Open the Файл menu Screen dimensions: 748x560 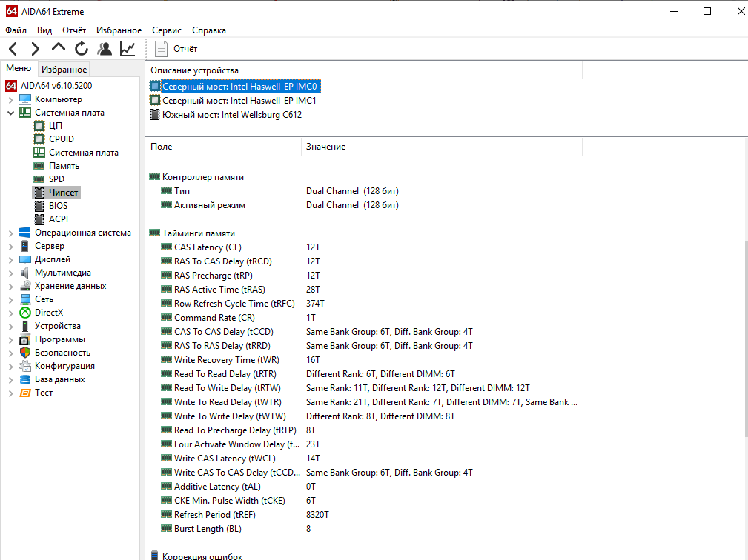16,30
